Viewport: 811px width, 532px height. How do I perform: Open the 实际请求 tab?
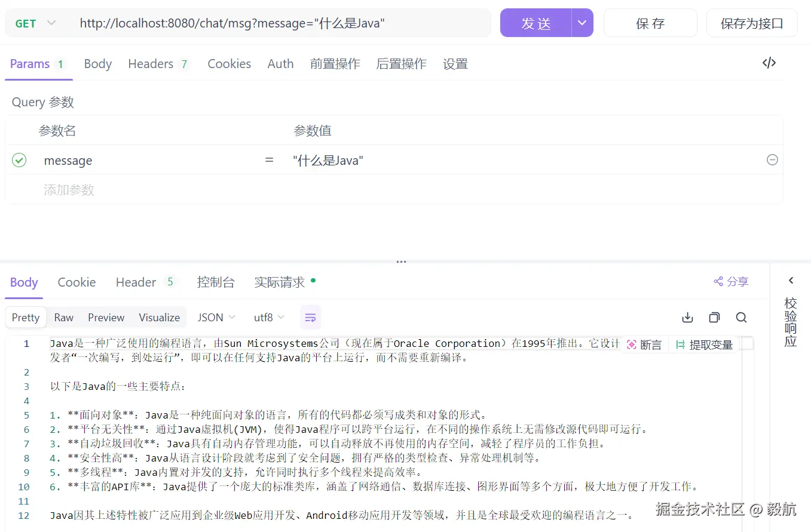point(280,282)
